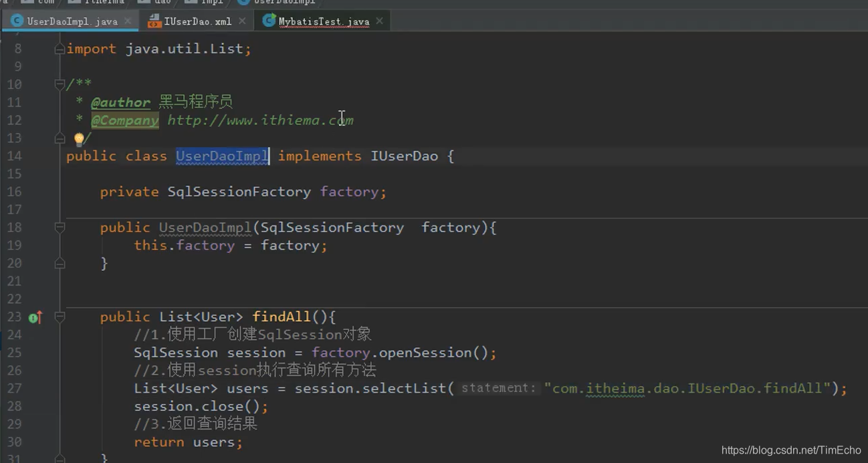Viewport: 868px width, 463px height.
Task: Close the IUserDao.xml tab
Action: coord(242,21)
